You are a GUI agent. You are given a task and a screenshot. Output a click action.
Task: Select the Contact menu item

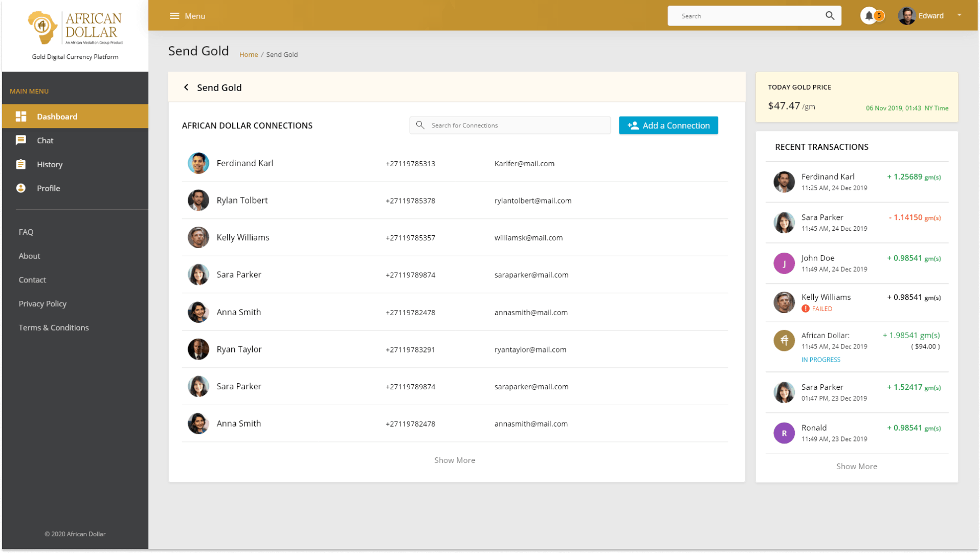32,279
